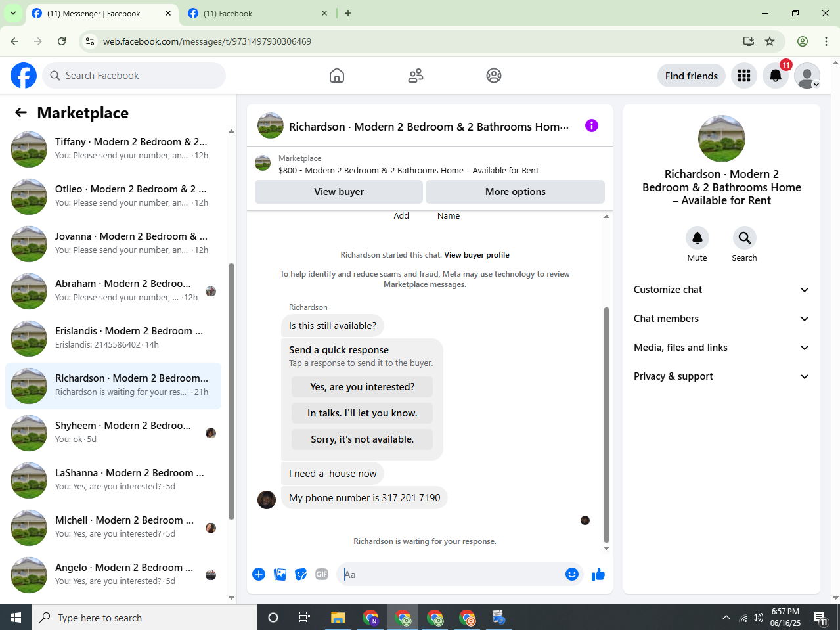The height and width of the screenshot is (630, 840).
Task: Click the Find friends button
Action: coord(692,76)
